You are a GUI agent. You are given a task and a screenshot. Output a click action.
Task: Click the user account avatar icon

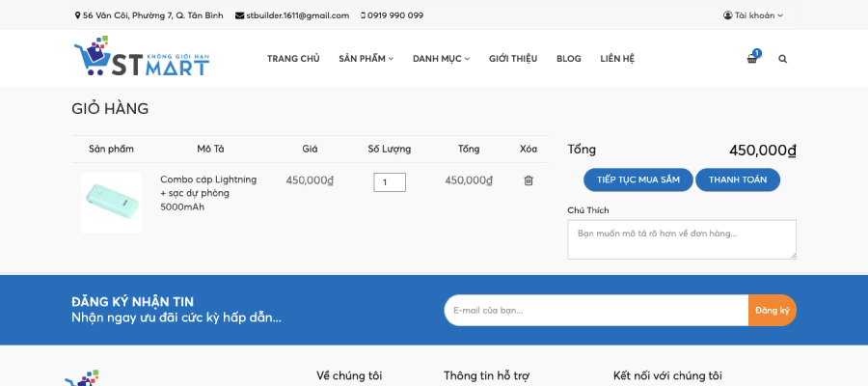point(727,15)
